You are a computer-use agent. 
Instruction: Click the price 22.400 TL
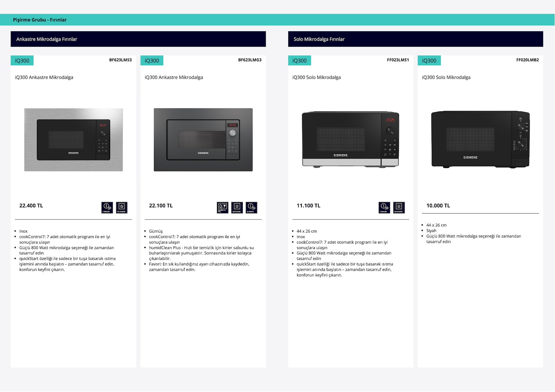coord(31,206)
